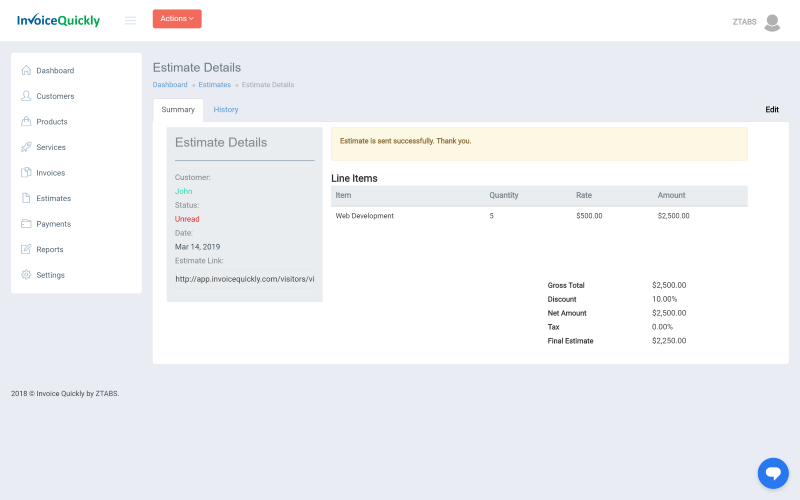
Task: Click the InvoiceQuickly logo
Action: coord(58,20)
